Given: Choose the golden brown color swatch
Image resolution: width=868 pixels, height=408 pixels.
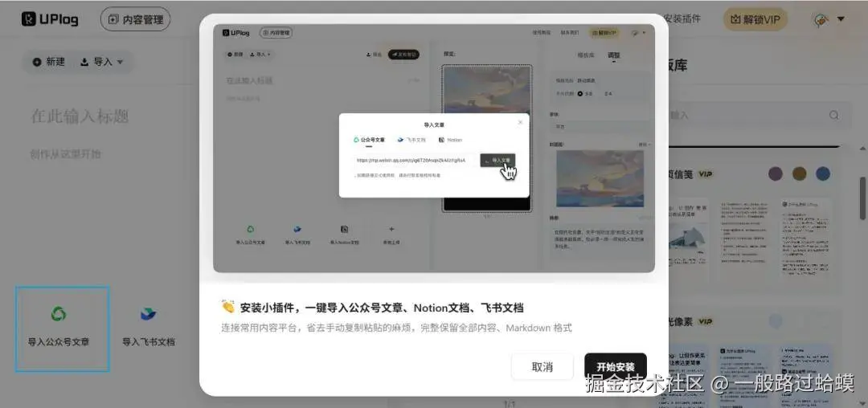Looking at the screenshot, I should [800, 173].
